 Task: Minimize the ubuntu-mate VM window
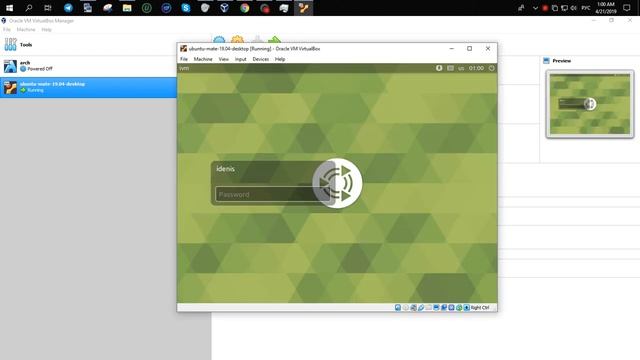pos(451,48)
